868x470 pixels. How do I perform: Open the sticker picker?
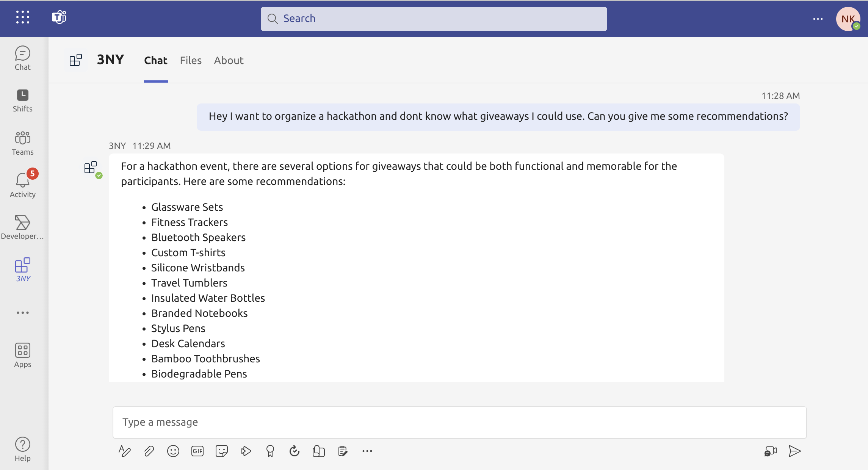pyautogui.click(x=222, y=451)
